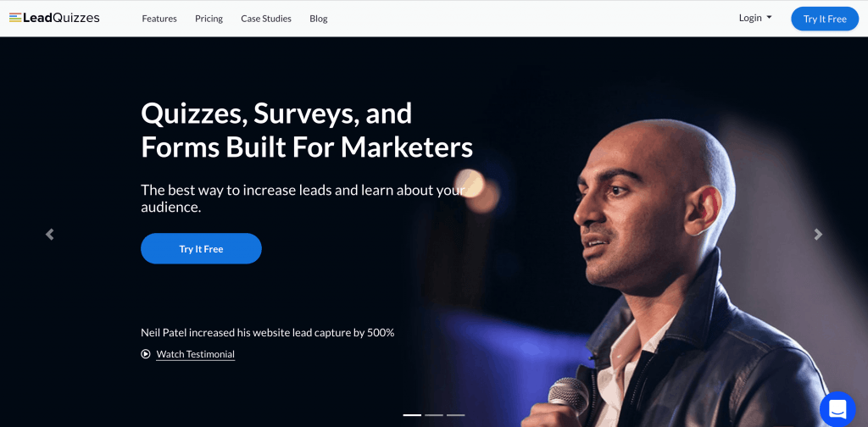Expand the Login dropdown
Image resolution: width=868 pixels, height=427 pixels.
pyautogui.click(x=755, y=18)
